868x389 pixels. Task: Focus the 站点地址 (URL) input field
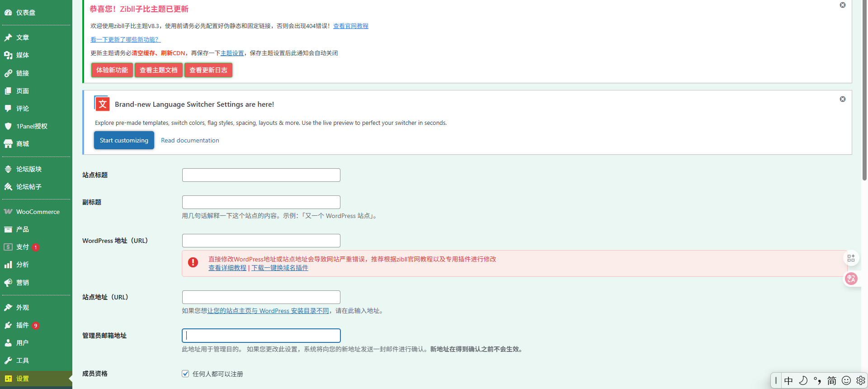pyautogui.click(x=261, y=297)
